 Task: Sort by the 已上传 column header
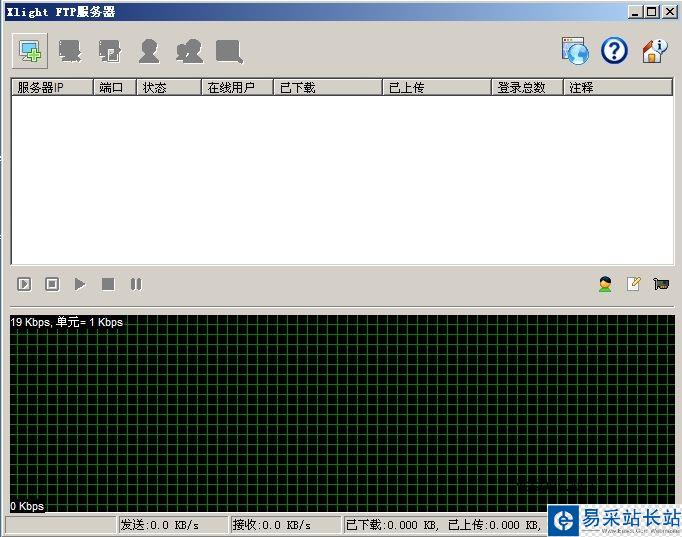click(x=437, y=87)
